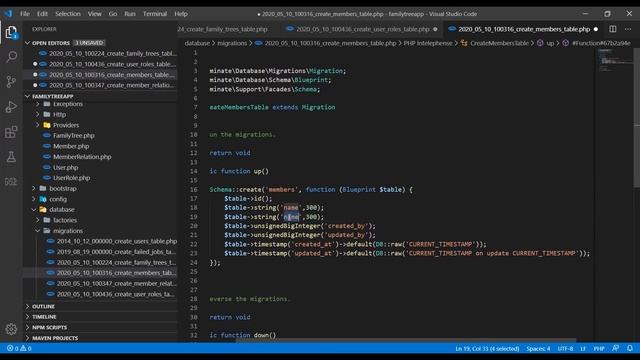Click the notifications bell in status bar
This screenshot has width=640, height=360.
click(630, 349)
